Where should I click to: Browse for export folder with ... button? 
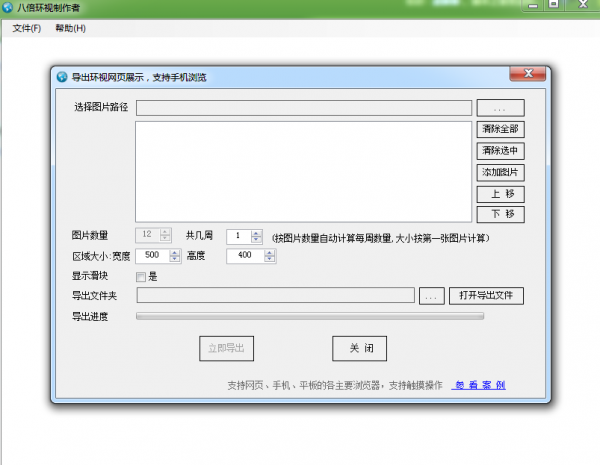(432, 296)
